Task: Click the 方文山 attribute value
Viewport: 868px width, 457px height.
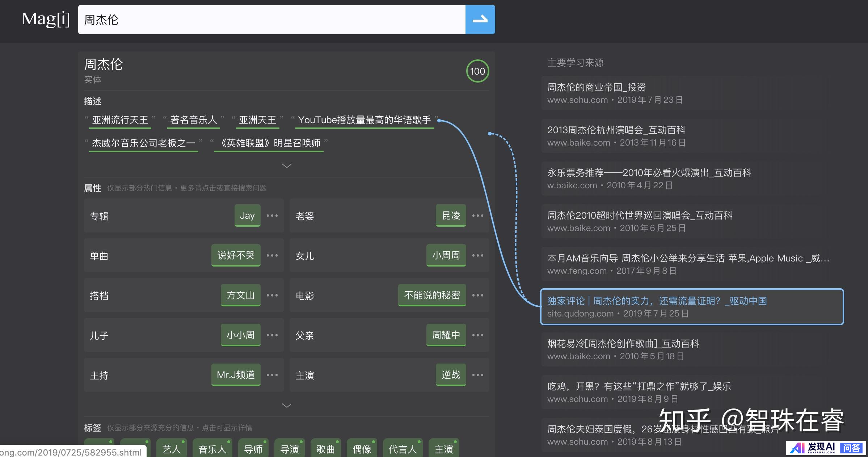Action: [240, 295]
